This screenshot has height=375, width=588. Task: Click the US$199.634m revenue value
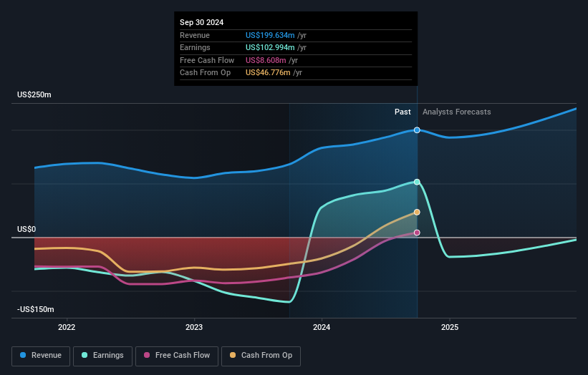270,35
